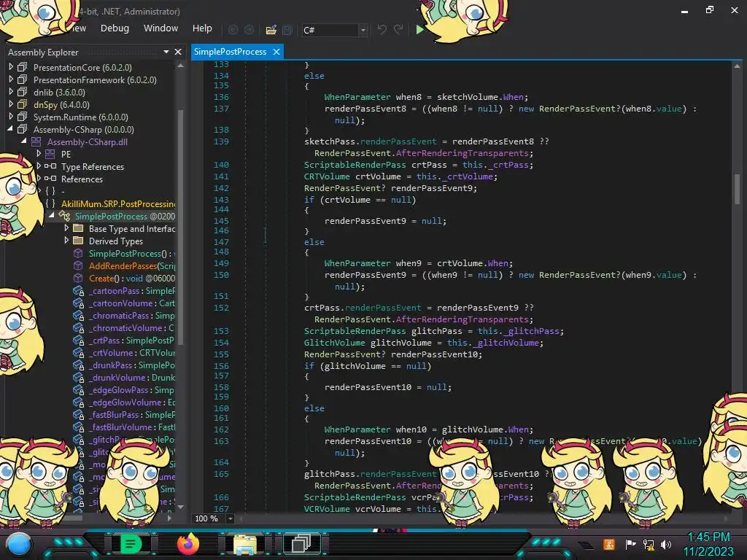Open the Help menu
Viewport: 747px width, 560px height.
click(x=202, y=28)
